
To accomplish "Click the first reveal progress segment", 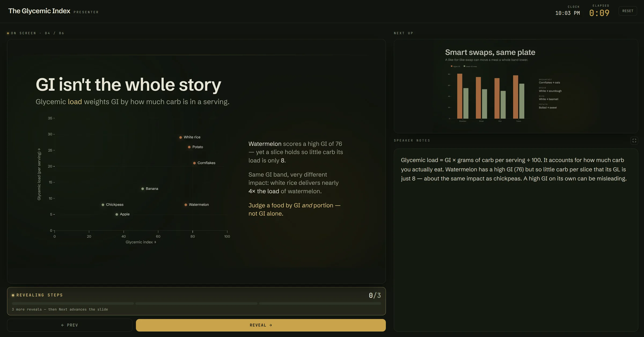I will (73, 303).
